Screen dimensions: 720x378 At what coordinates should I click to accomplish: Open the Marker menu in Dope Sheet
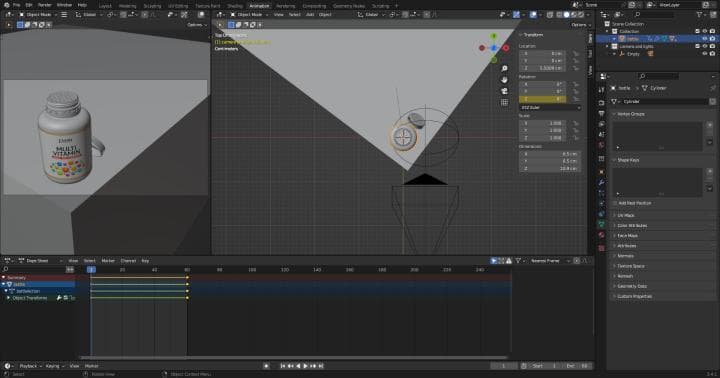click(108, 261)
